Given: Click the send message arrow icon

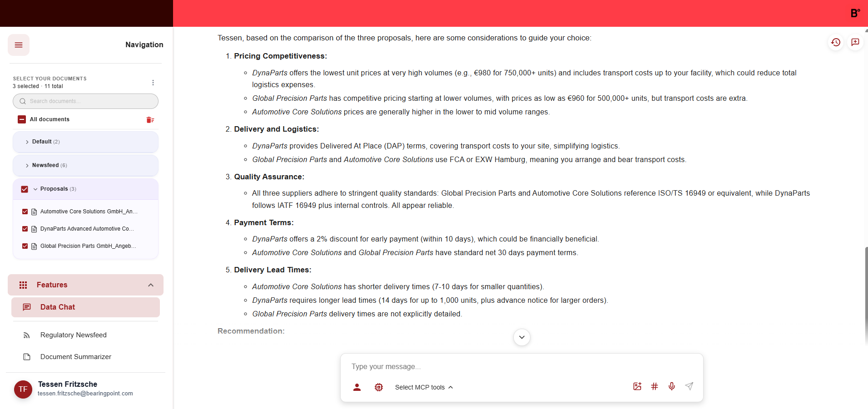Looking at the screenshot, I should click(x=689, y=386).
